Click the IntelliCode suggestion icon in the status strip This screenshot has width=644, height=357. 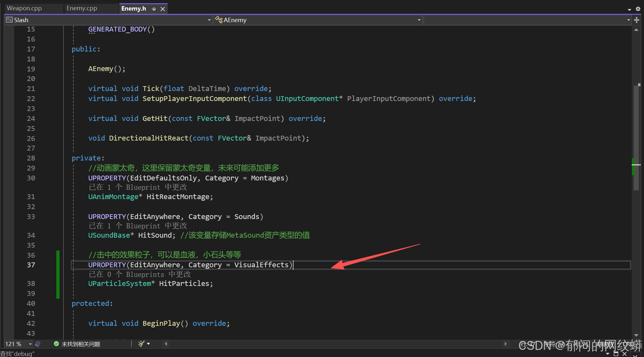coord(38,344)
